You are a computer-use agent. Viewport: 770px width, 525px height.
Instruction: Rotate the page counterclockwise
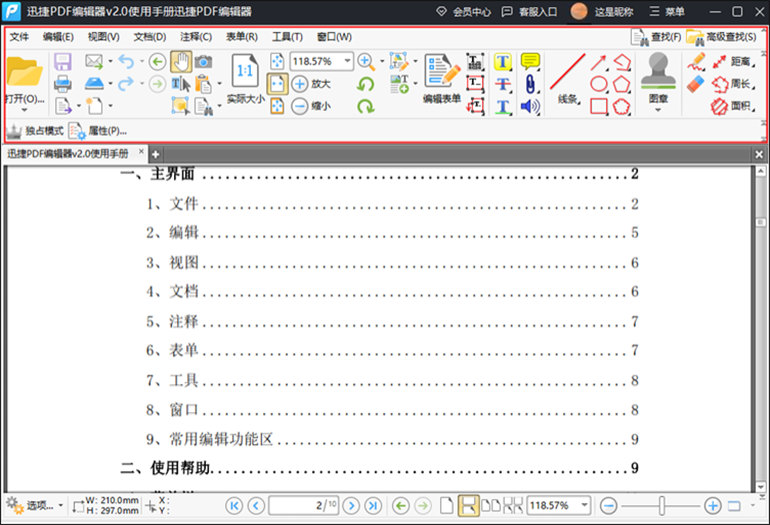click(365, 84)
